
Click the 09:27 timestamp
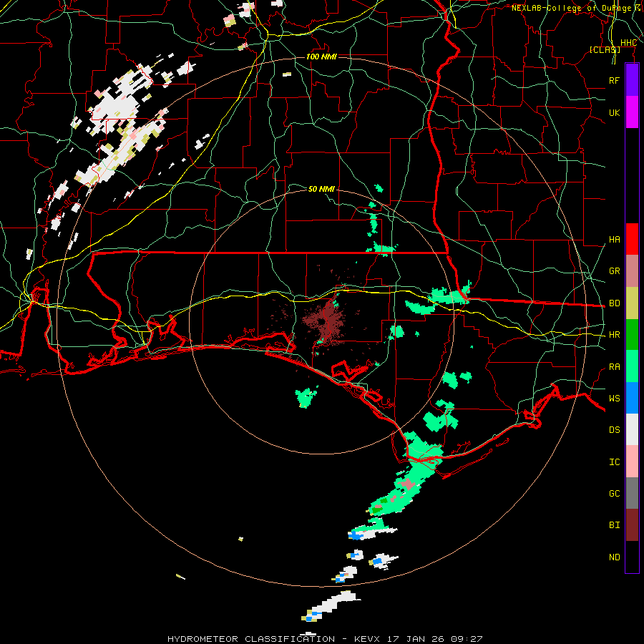pyautogui.click(x=466, y=639)
